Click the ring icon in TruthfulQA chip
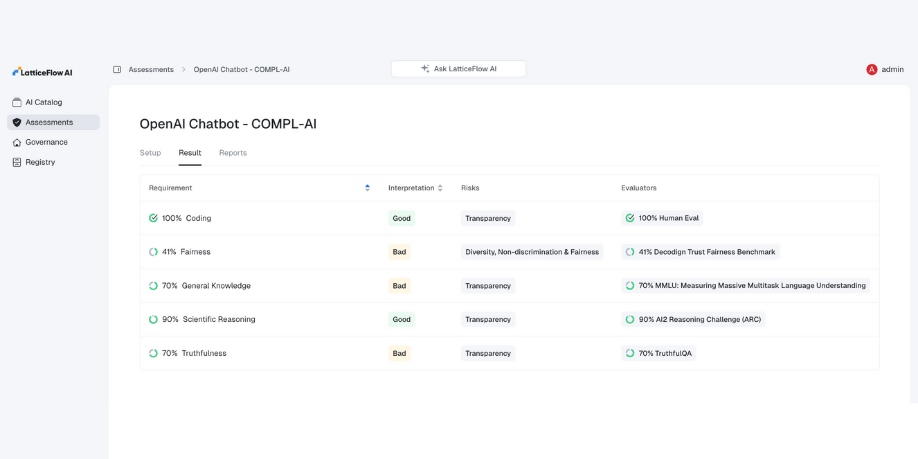Image resolution: width=918 pixels, height=459 pixels. click(630, 353)
